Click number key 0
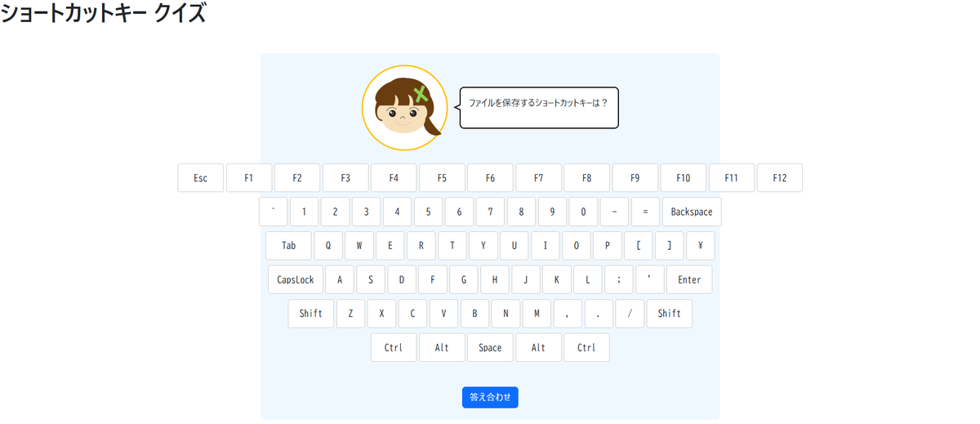 click(x=583, y=212)
